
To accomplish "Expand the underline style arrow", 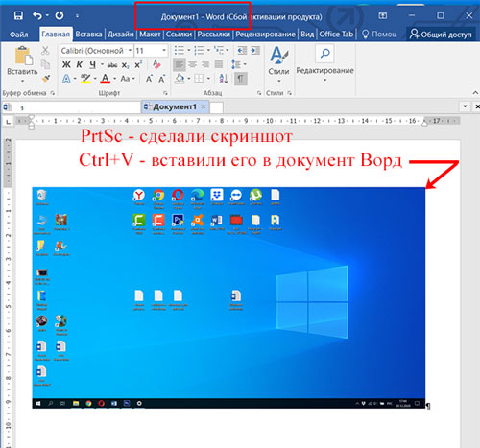I will (102, 64).
